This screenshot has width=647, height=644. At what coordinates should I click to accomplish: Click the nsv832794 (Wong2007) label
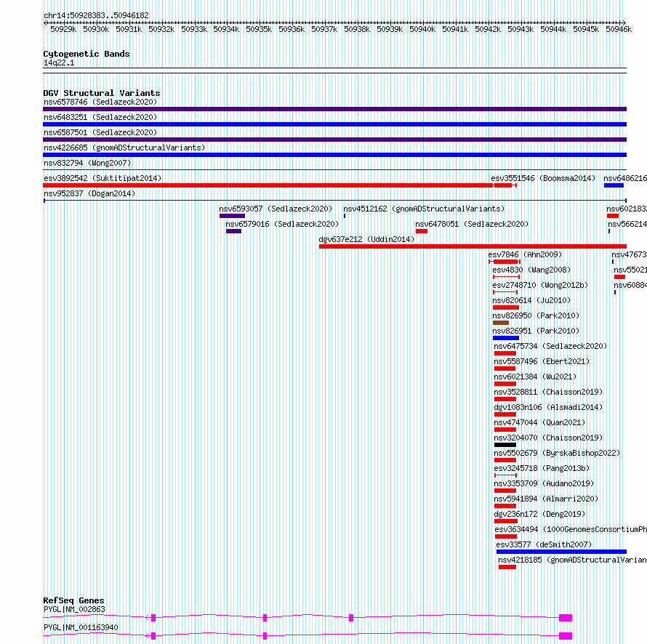click(x=87, y=163)
